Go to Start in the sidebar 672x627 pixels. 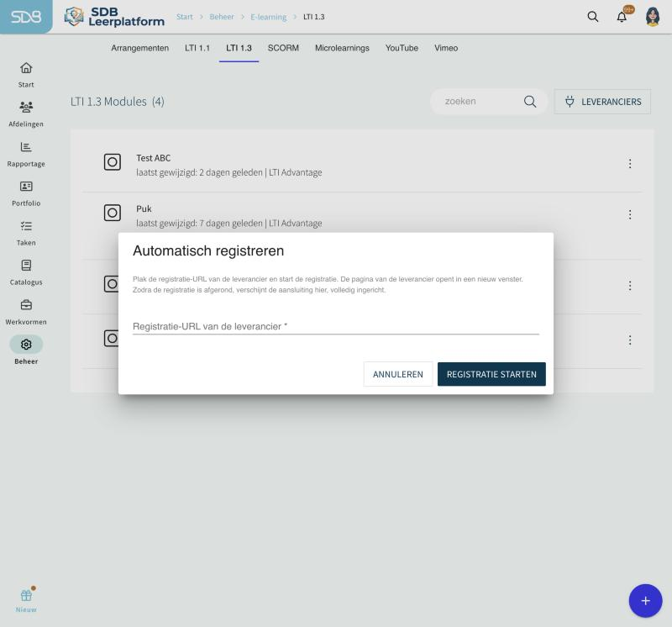pos(26,75)
